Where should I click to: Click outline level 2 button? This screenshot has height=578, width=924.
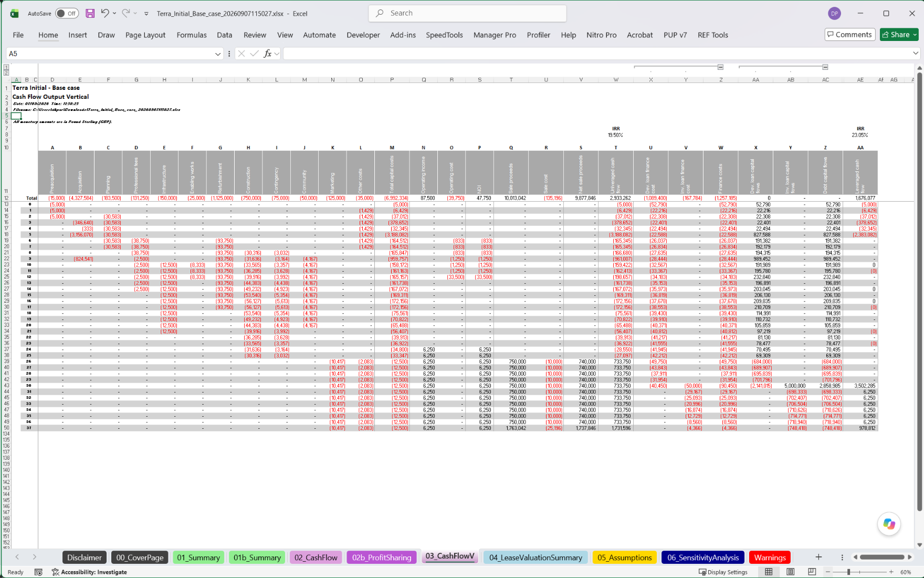click(6, 73)
